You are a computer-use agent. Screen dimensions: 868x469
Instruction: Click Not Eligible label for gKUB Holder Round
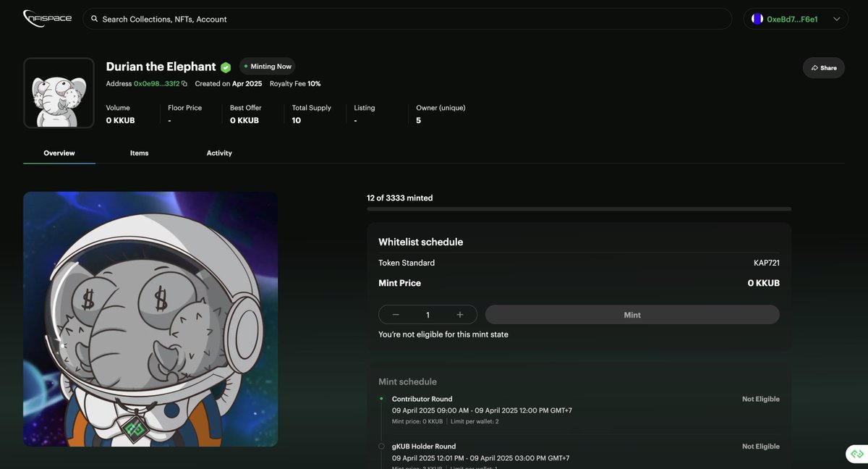[761, 447]
